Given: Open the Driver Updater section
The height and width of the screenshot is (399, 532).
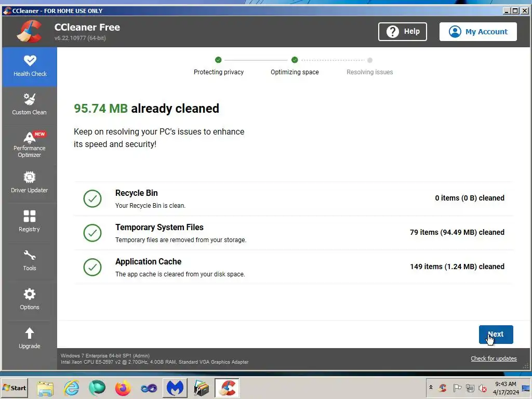Looking at the screenshot, I should 30,182.
